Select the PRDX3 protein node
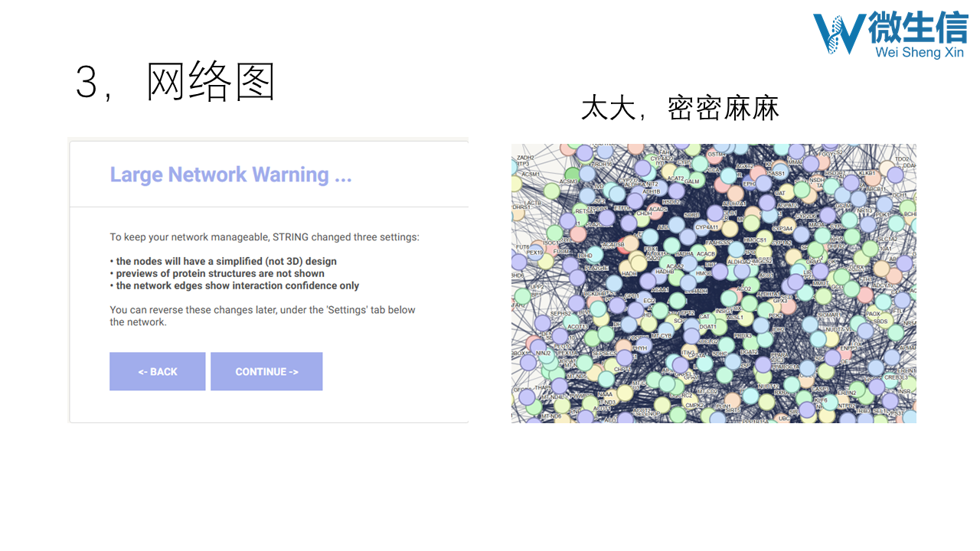Image resolution: width=980 pixels, height=551 pixels. (744, 337)
